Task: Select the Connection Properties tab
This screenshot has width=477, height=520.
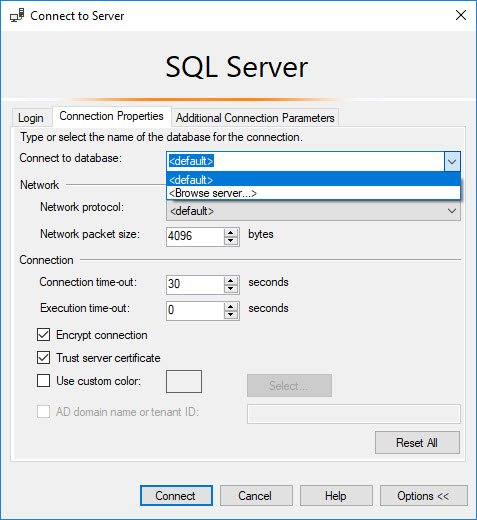Action: tap(111, 116)
